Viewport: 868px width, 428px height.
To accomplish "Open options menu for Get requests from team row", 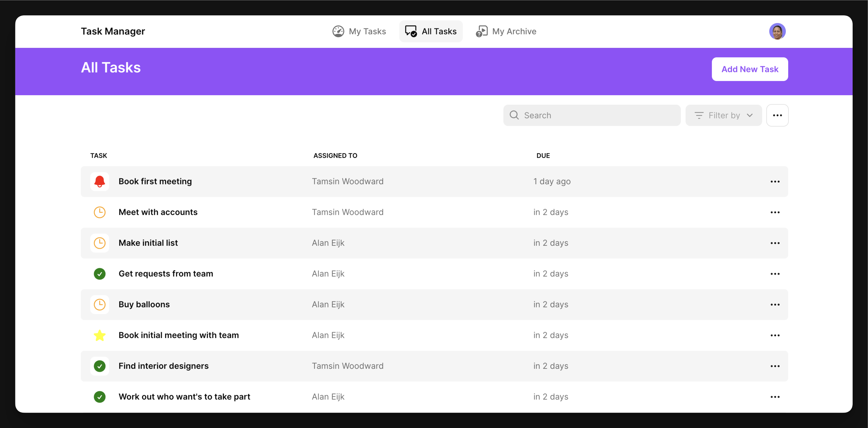I will [775, 274].
